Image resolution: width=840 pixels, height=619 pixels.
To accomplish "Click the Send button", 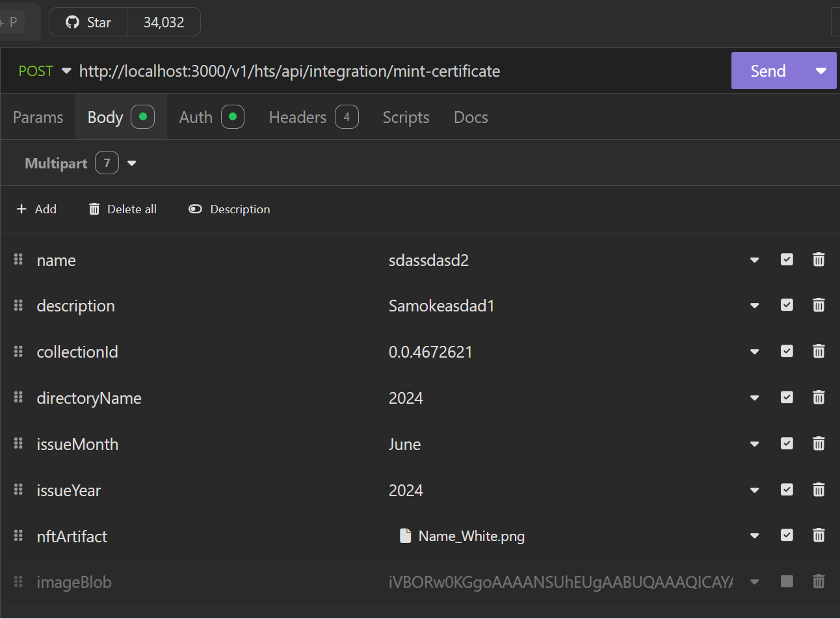I will [x=768, y=71].
